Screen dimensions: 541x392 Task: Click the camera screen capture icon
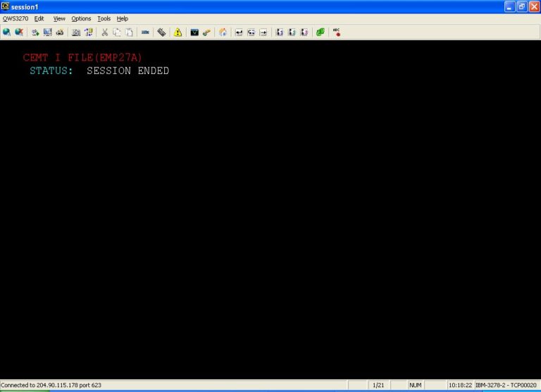pos(76,32)
